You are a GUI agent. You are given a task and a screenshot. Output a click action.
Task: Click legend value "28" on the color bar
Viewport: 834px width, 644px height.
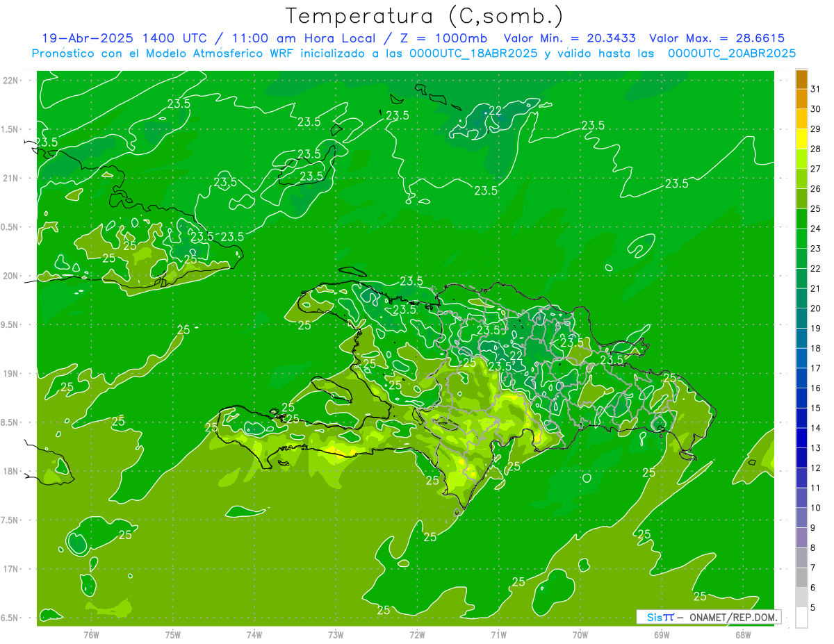tap(816, 149)
